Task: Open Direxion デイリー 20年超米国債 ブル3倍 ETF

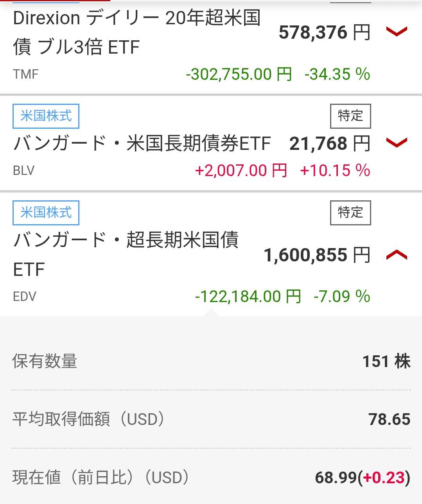Action: [136, 32]
